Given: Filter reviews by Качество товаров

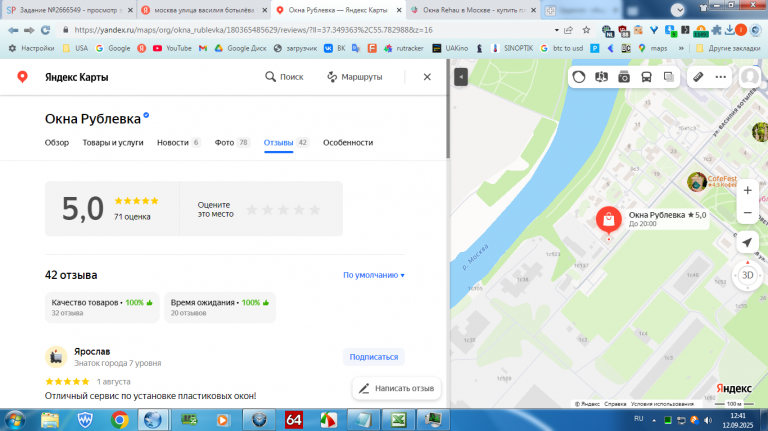Looking at the screenshot, I should pyautogui.click(x=102, y=307).
